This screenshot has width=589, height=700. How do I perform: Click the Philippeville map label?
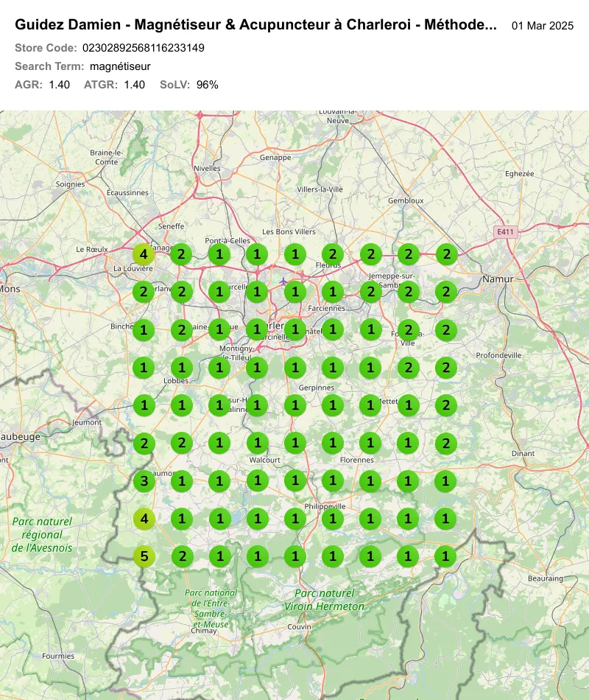coord(325,506)
